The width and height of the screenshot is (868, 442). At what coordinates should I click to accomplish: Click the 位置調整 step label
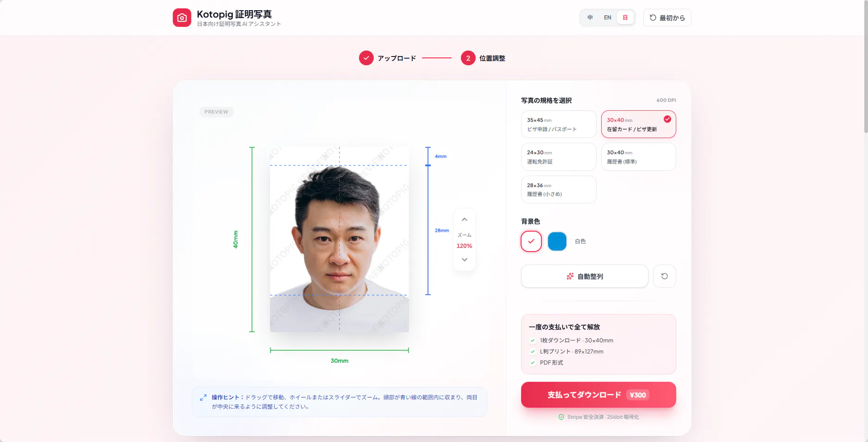point(492,58)
